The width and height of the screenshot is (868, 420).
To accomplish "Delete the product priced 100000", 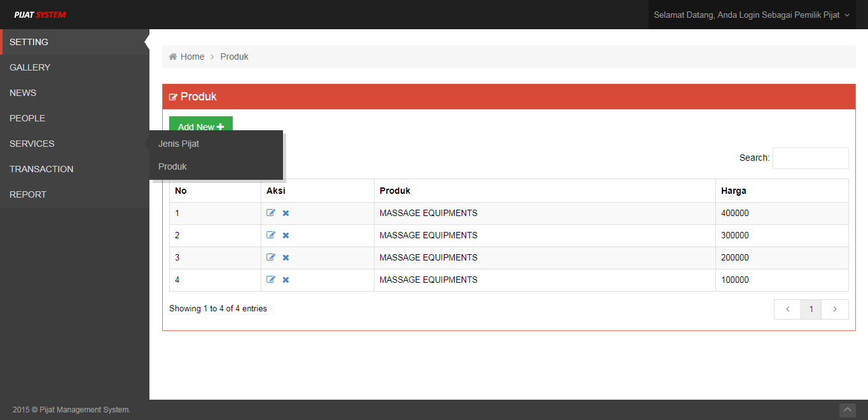I will [286, 280].
